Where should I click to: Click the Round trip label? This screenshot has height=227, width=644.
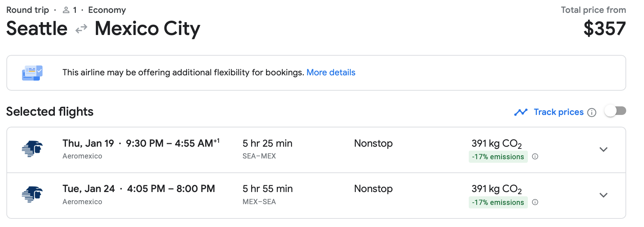click(27, 10)
